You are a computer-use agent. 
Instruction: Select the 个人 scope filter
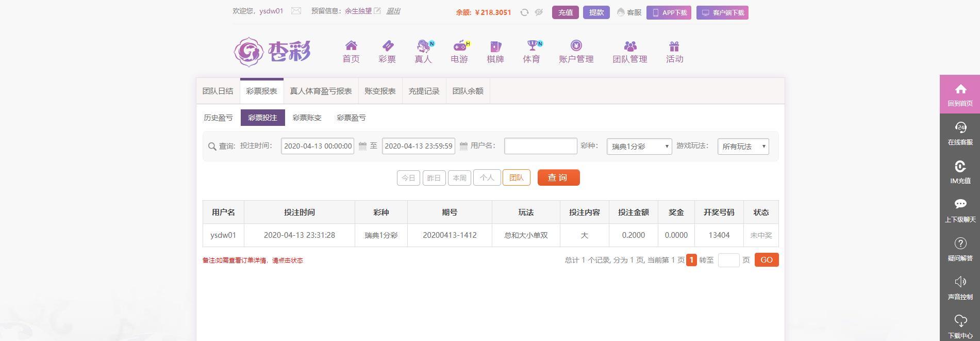point(487,177)
